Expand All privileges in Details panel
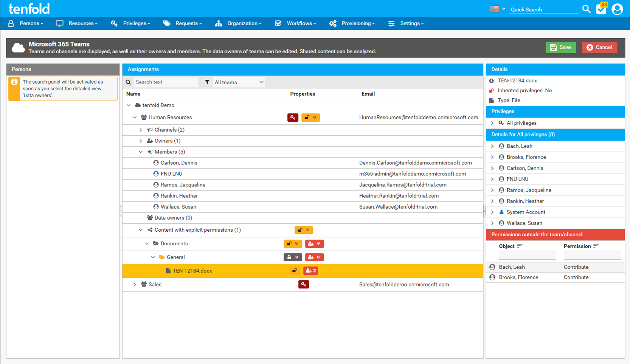The height and width of the screenshot is (364, 630). click(x=492, y=123)
